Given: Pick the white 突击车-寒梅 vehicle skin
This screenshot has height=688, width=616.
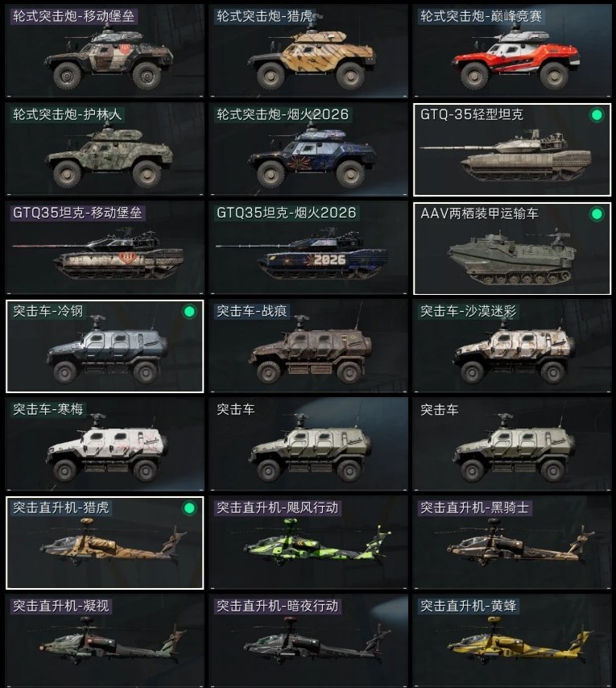Looking at the screenshot, I should point(105,445).
